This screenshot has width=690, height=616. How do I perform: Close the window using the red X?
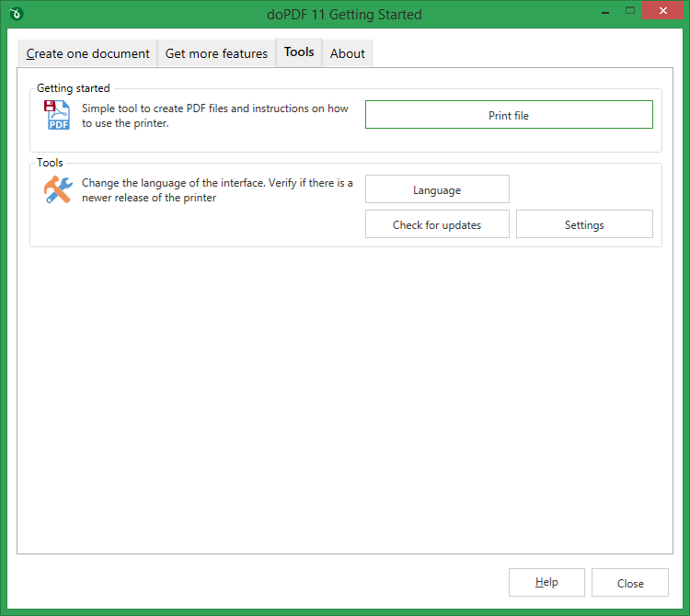click(662, 10)
